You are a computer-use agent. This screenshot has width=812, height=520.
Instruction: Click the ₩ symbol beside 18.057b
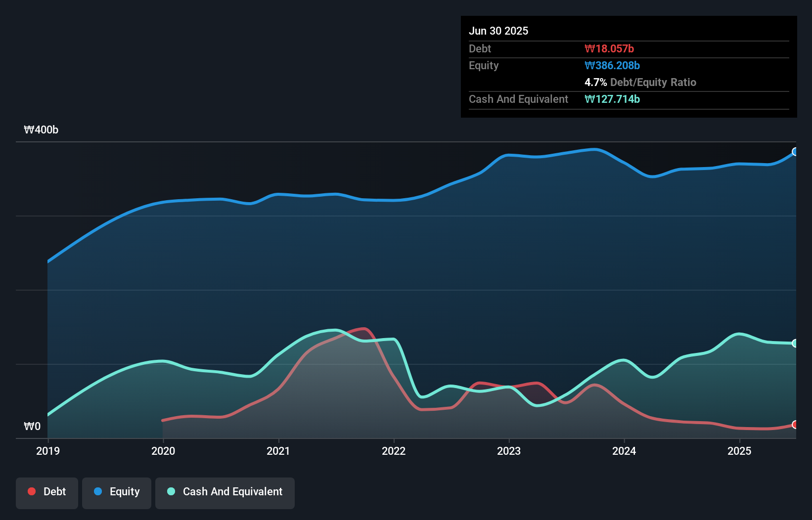click(589, 48)
